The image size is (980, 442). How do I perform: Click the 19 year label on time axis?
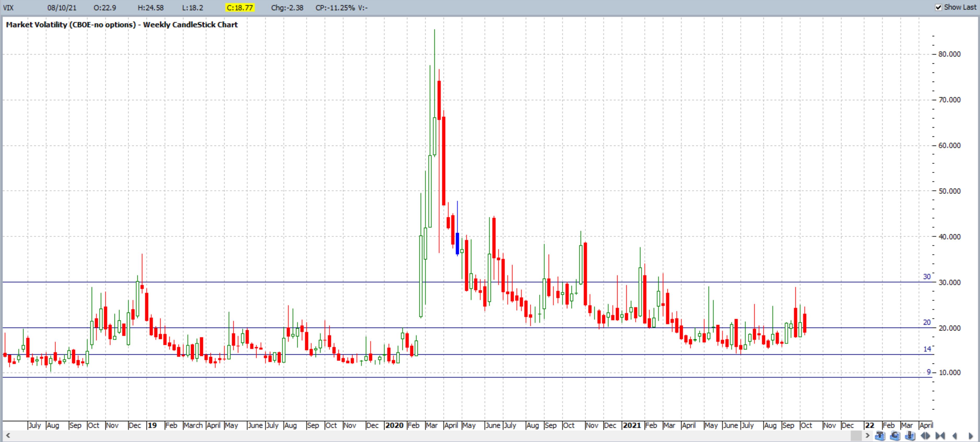coord(152,425)
